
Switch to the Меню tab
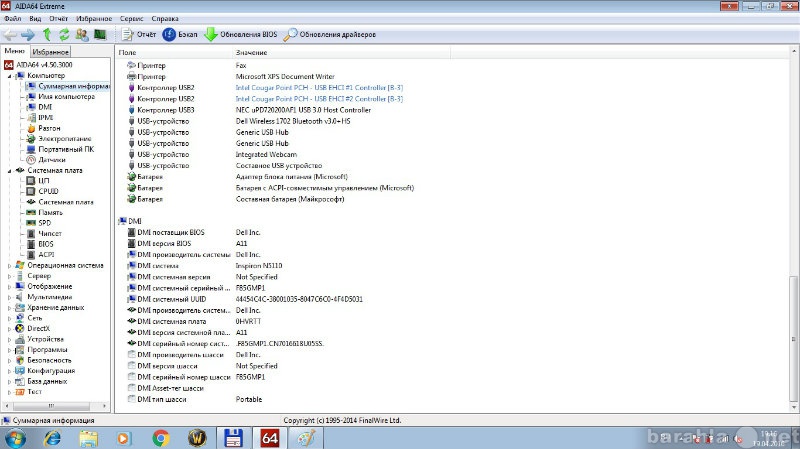pyautogui.click(x=15, y=51)
